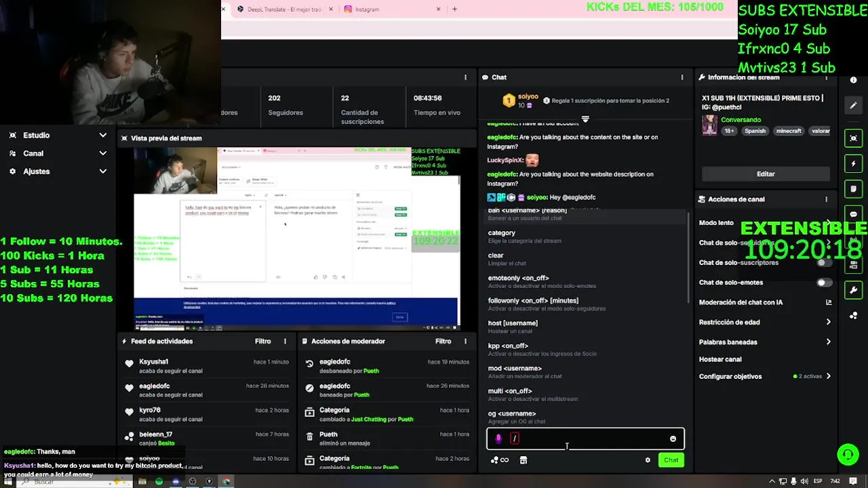Click the channel points icon in right sidebar
The height and width of the screenshot is (488, 868).
pos(853,315)
